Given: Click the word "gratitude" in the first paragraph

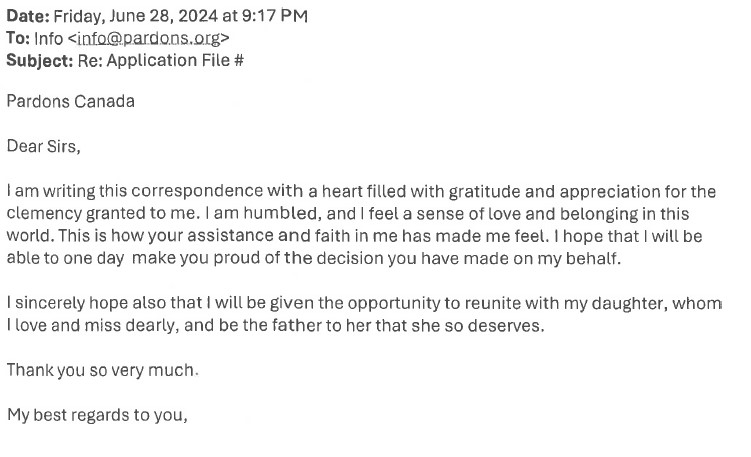Looking at the screenshot, I should coord(484,192).
